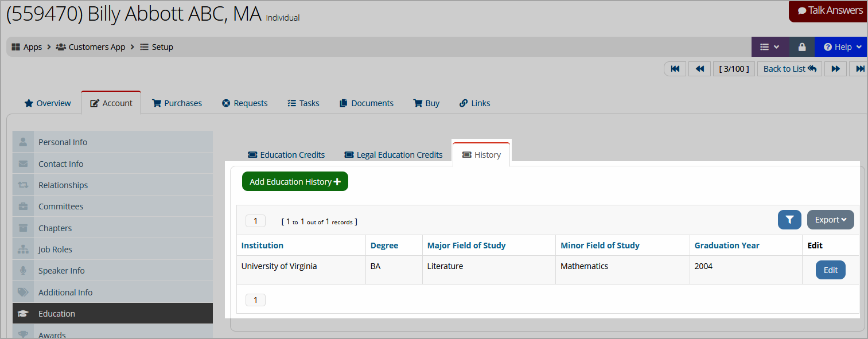Image resolution: width=868 pixels, height=339 pixels.
Task: Edit the University of Virginia record
Action: tap(830, 270)
